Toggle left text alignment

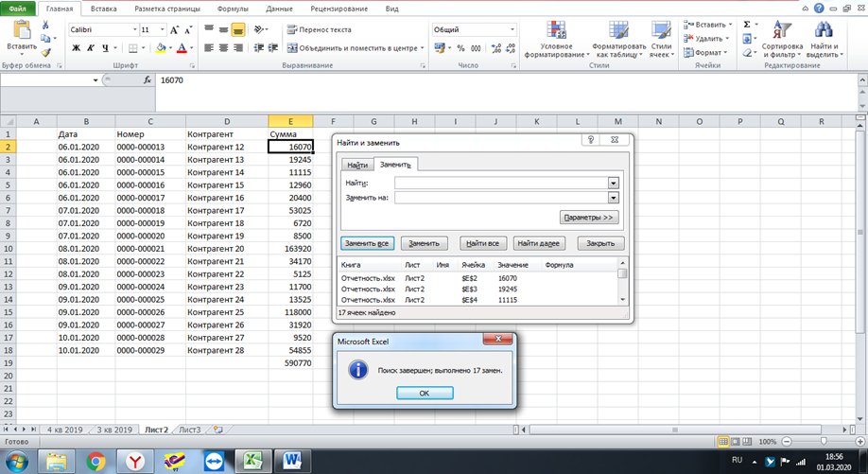(209, 48)
